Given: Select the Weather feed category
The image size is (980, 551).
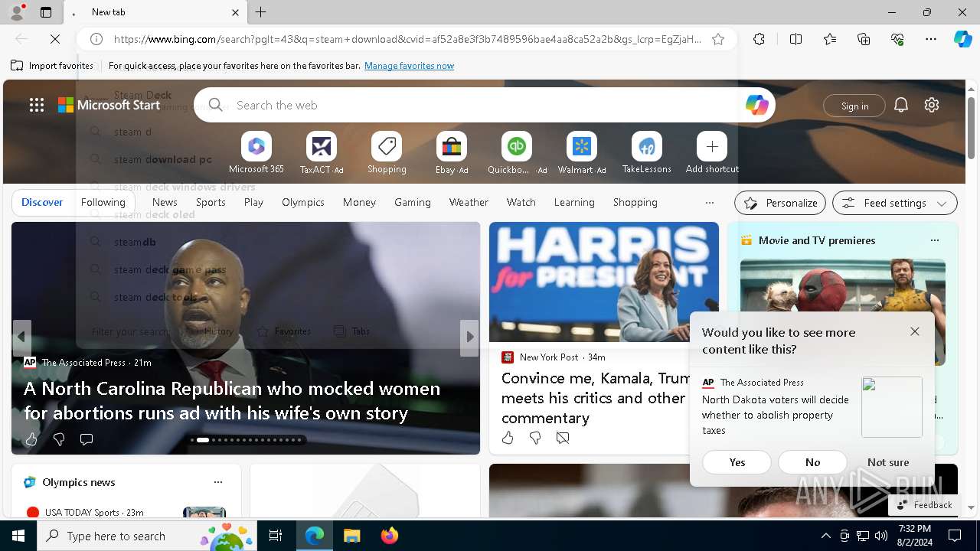Looking at the screenshot, I should (469, 202).
